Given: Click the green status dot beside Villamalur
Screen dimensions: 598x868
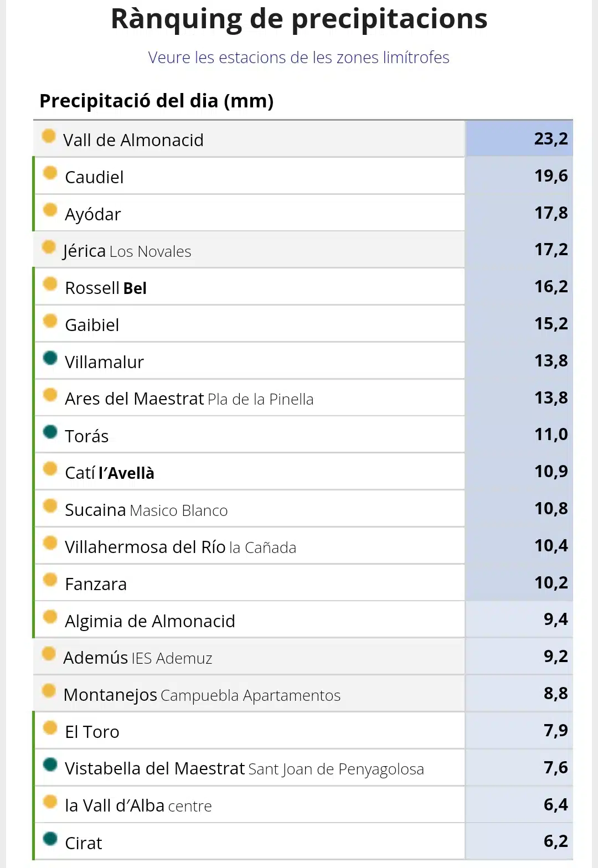Looking at the screenshot, I should [50, 358].
